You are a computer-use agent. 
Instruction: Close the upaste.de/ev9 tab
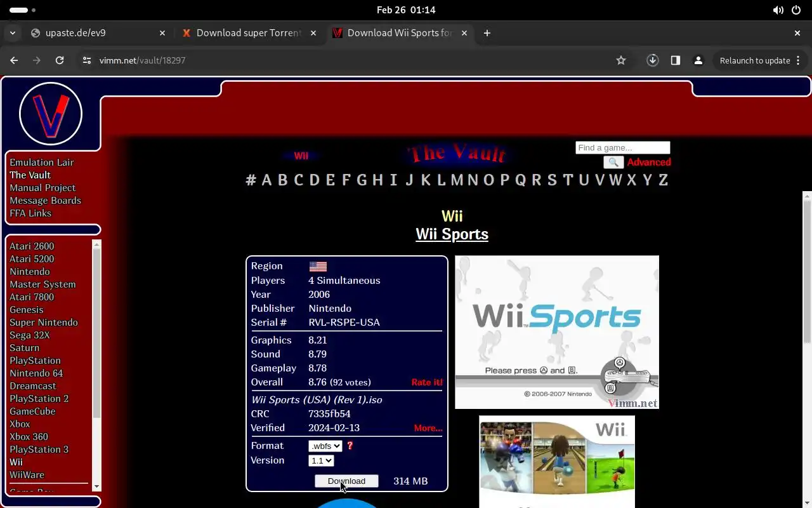[162, 33]
